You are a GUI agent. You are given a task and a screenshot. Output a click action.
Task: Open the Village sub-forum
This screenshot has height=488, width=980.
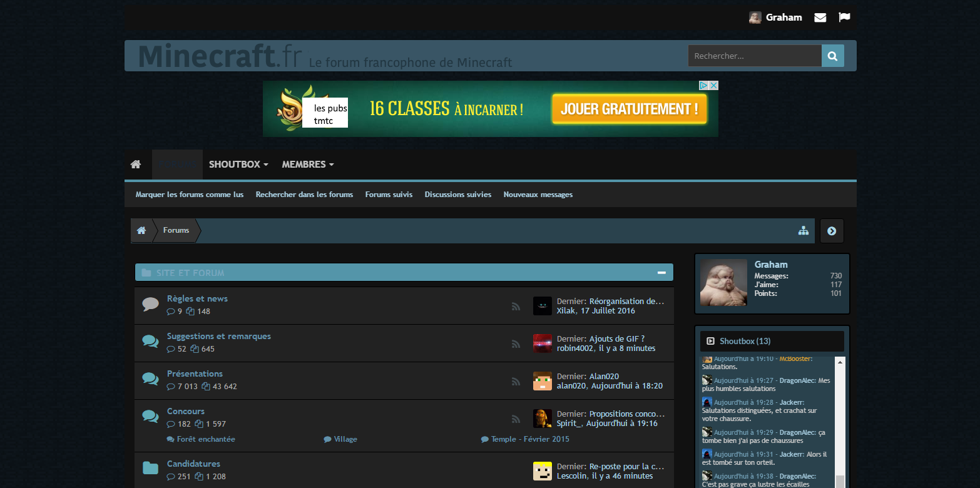coord(345,439)
